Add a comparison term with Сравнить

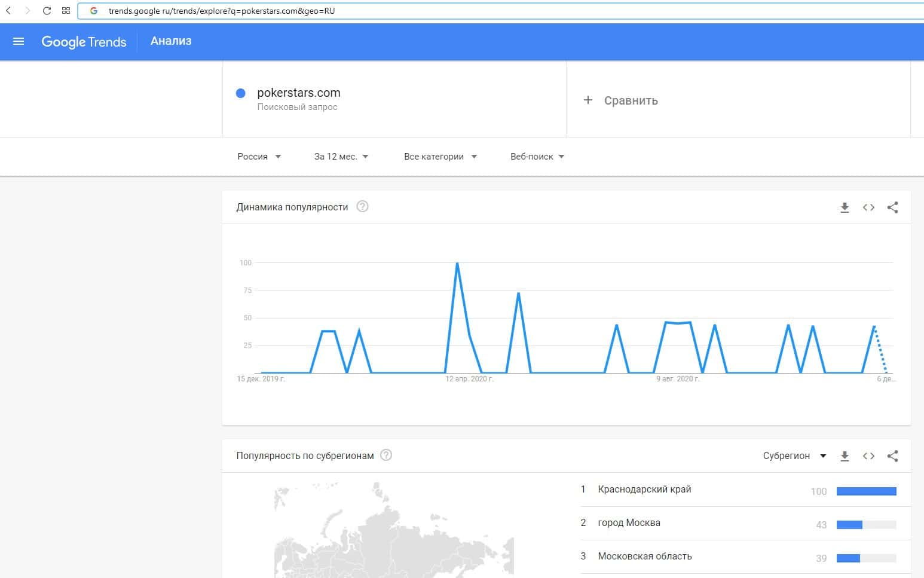click(631, 100)
